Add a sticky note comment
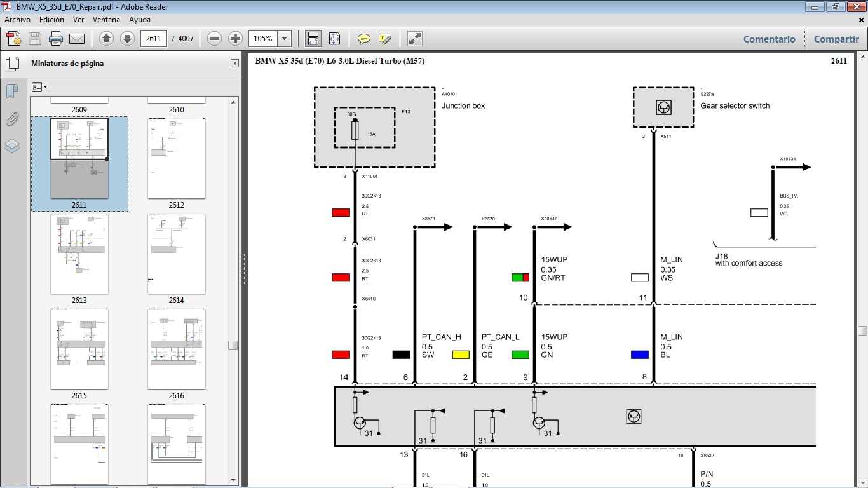 click(364, 39)
